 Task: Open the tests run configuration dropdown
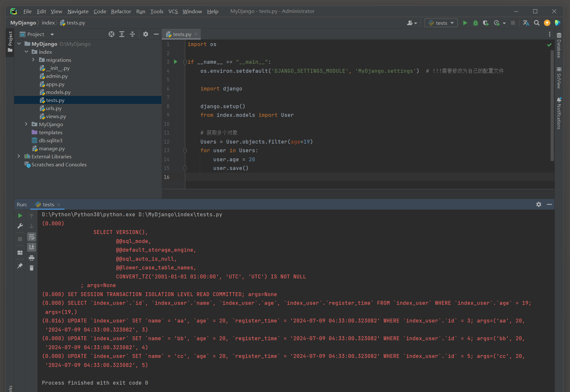click(441, 23)
